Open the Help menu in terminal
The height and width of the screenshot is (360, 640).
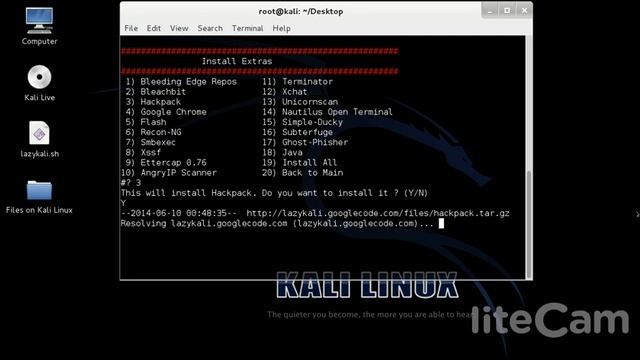pos(282,28)
